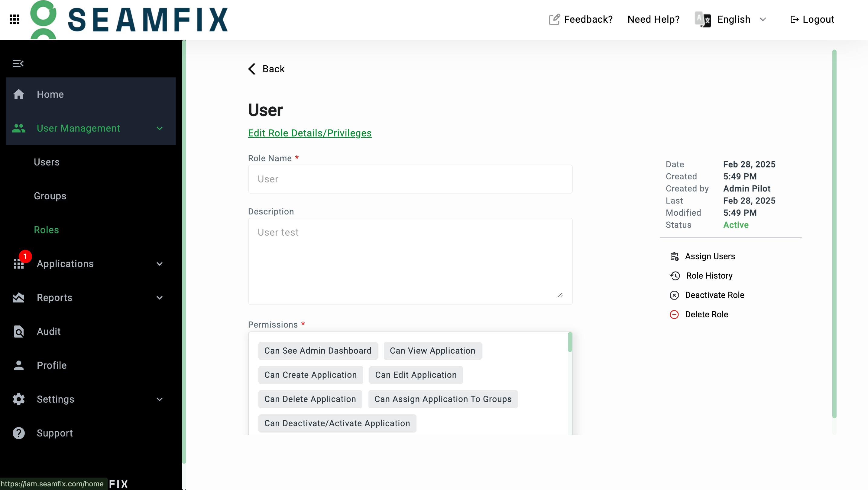Open the English language dropdown

coord(734,19)
